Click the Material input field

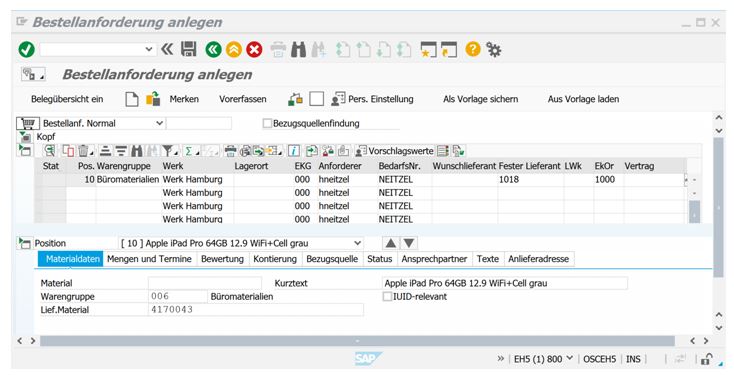pos(205,283)
